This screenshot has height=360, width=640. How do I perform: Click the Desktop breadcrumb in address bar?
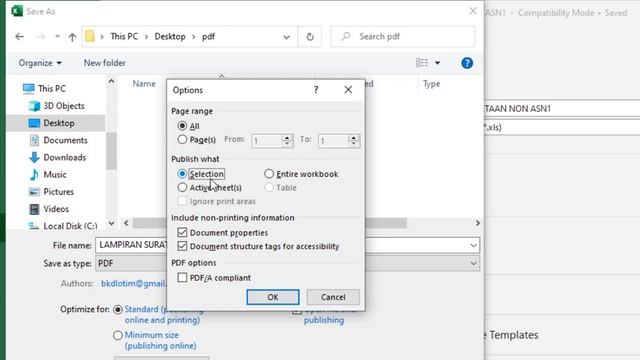tap(170, 37)
